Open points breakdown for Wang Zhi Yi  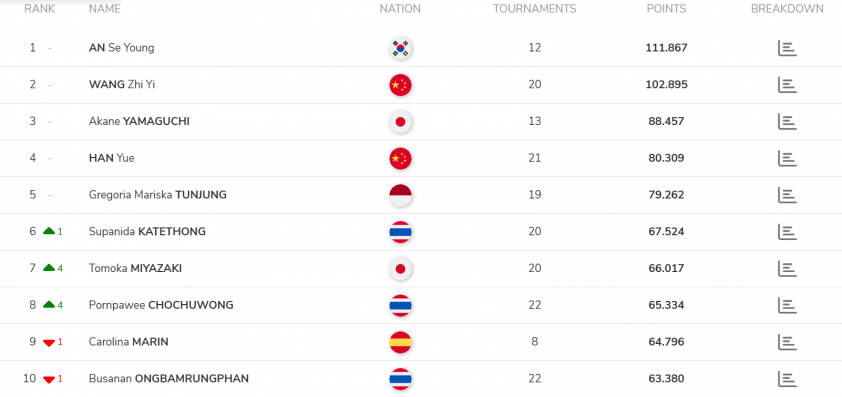(787, 85)
